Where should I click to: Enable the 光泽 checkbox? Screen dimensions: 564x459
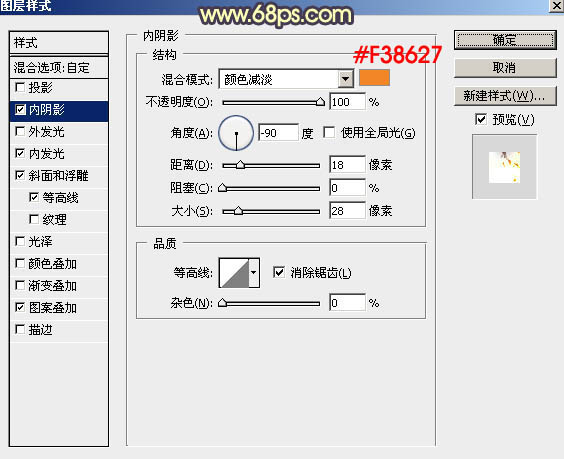click(20, 241)
